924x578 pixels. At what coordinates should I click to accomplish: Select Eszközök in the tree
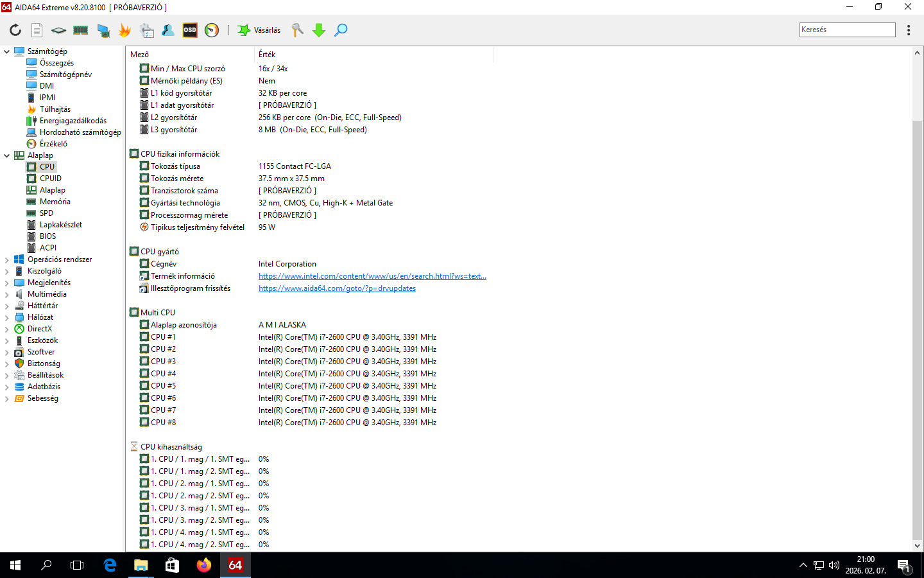pyautogui.click(x=42, y=340)
